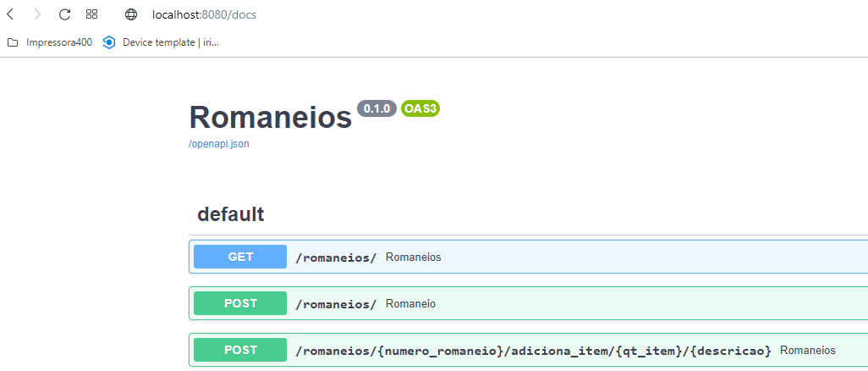This screenshot has height=371, width=868.
Task: Click the green OAS3 badge
Action: point(420,108)
